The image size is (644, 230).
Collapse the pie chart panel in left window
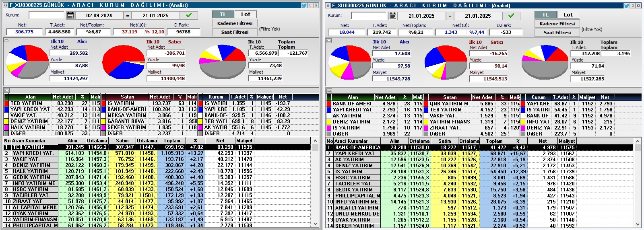click(x=6, y=40)
